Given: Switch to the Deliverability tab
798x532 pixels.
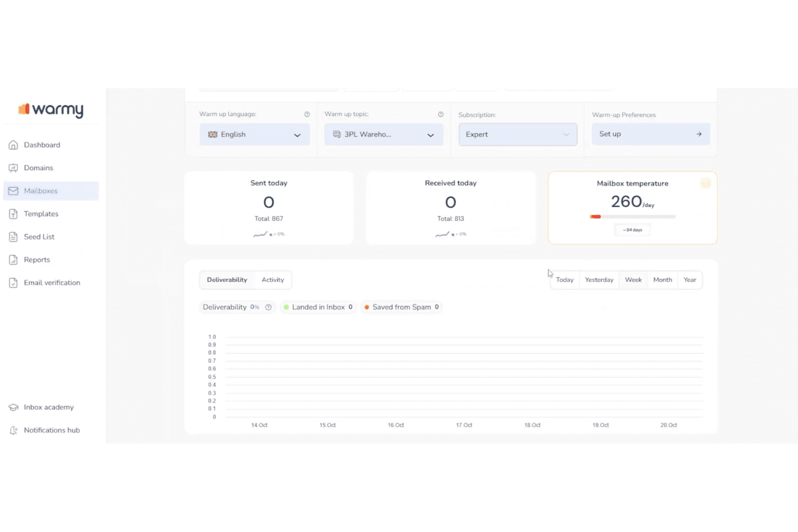Looking at the screenshot, I should tap(227, 280).
